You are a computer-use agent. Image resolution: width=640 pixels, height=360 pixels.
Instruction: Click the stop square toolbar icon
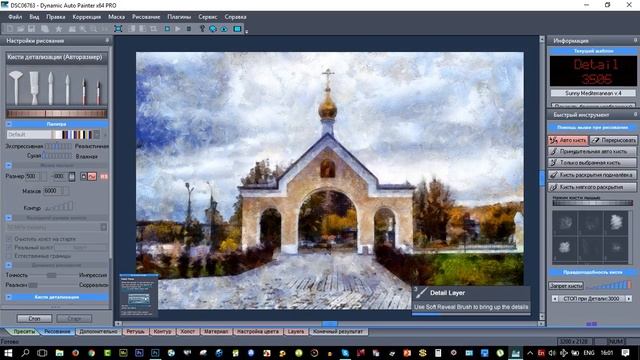coord(189,29)
